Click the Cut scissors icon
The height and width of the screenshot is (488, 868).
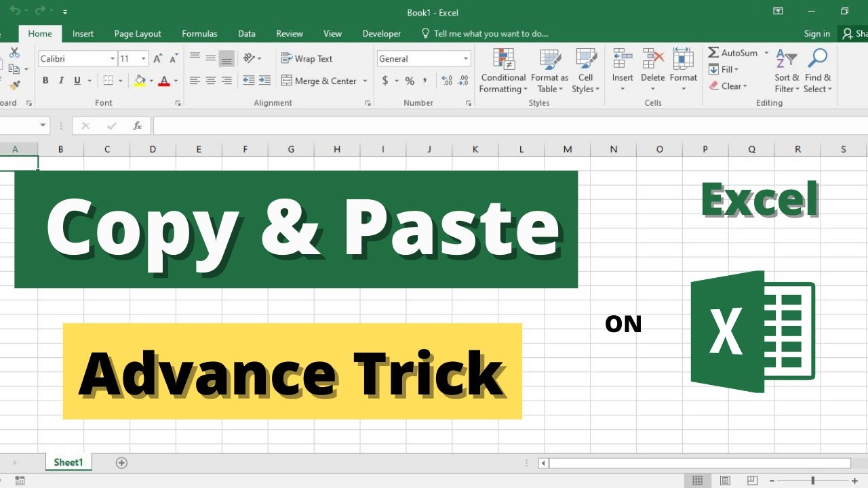click(x=14, y=53)
